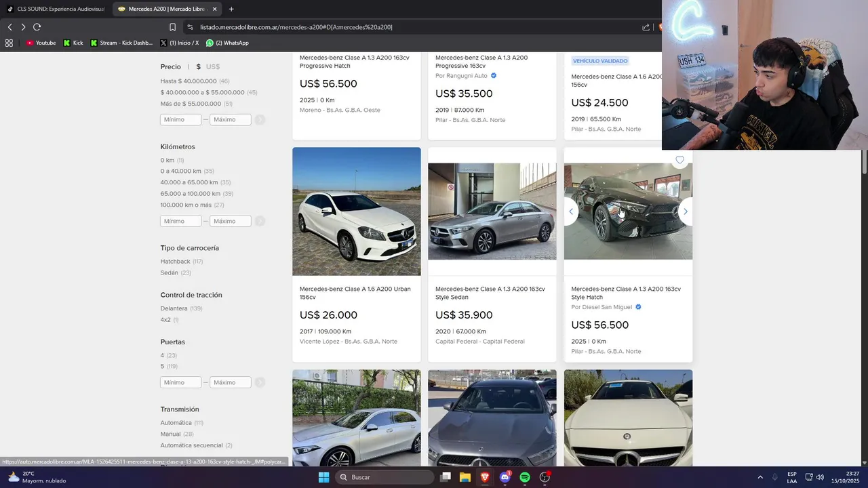Open OBS Studio from taskbar
868x488 pixels.
[x=545, y=477]
